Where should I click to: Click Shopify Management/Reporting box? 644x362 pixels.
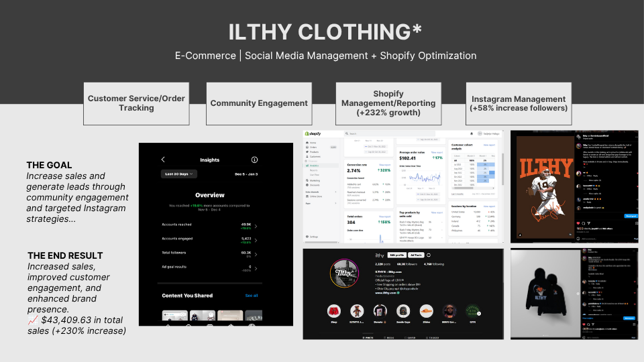[388, 103]
